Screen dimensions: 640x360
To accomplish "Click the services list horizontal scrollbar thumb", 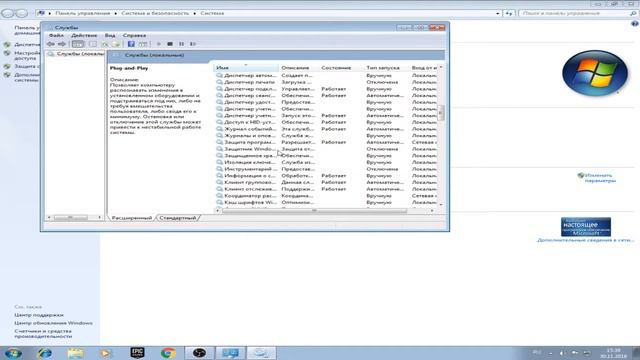I will [x=314, y=211].
